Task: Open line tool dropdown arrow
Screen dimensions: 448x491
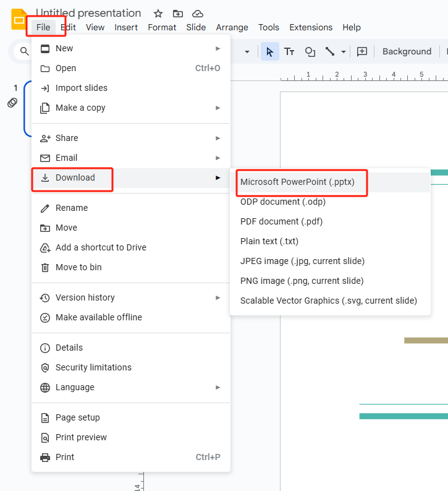Action: pos(344,52)
